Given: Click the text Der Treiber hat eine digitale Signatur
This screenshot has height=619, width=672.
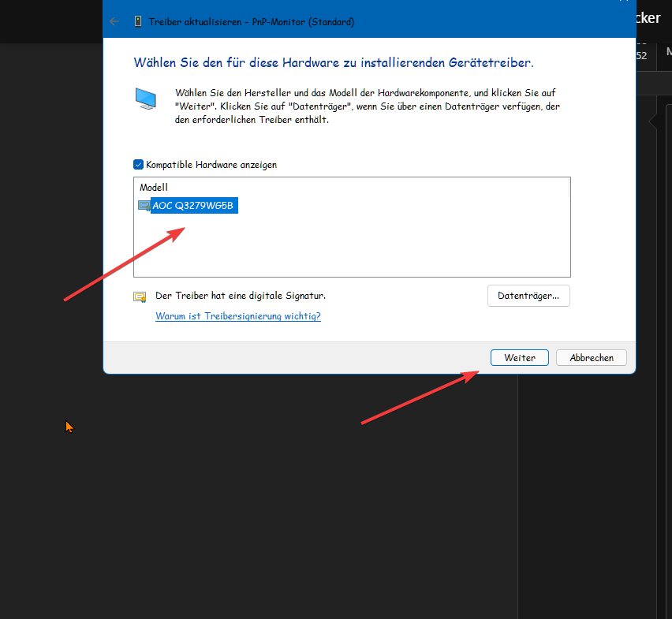Looking at the screenshot, I should click(x=241, y=296).
